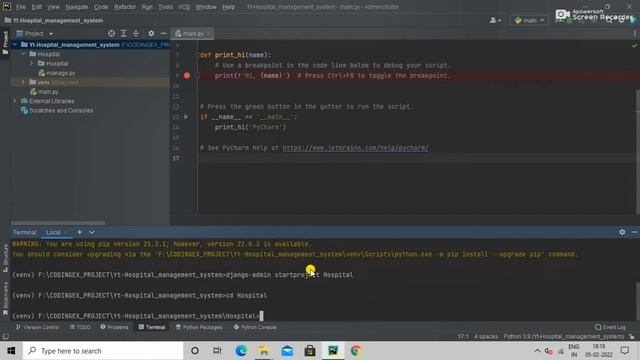Toggle the breakpoint on line 9

coord(187,76)
